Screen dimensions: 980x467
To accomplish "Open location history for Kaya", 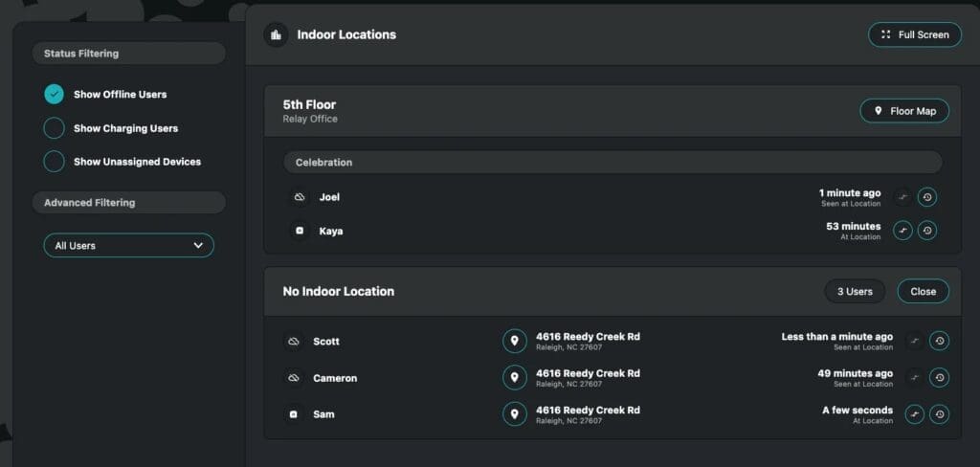I will click(926, 231).
